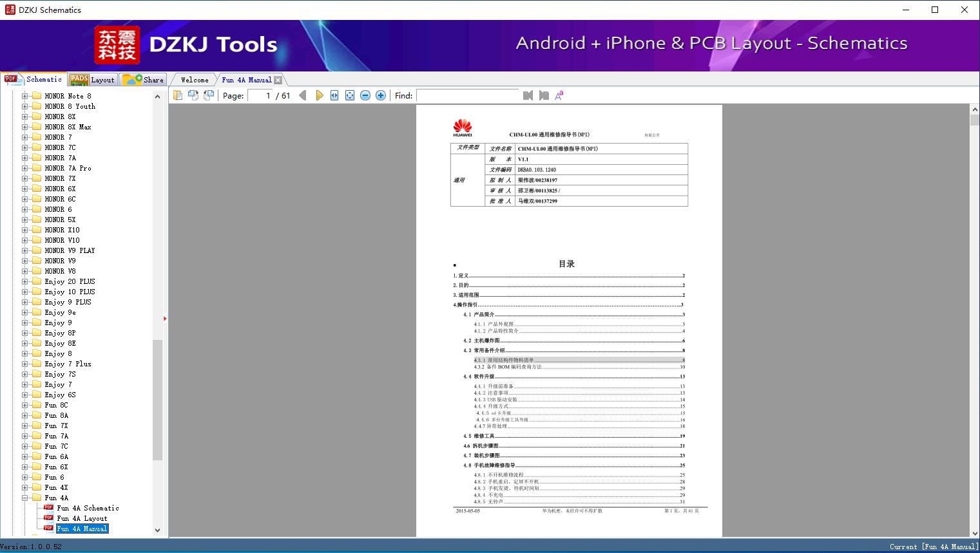
Task: Expand the HONOR 8 Youth folder
Action: (x=24, y=106)
